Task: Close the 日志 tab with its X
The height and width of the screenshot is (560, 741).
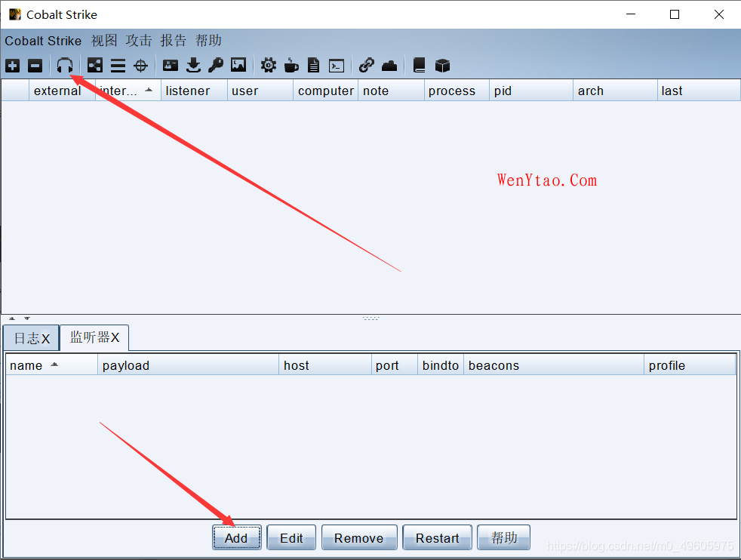Action: [x=45, y=339]
